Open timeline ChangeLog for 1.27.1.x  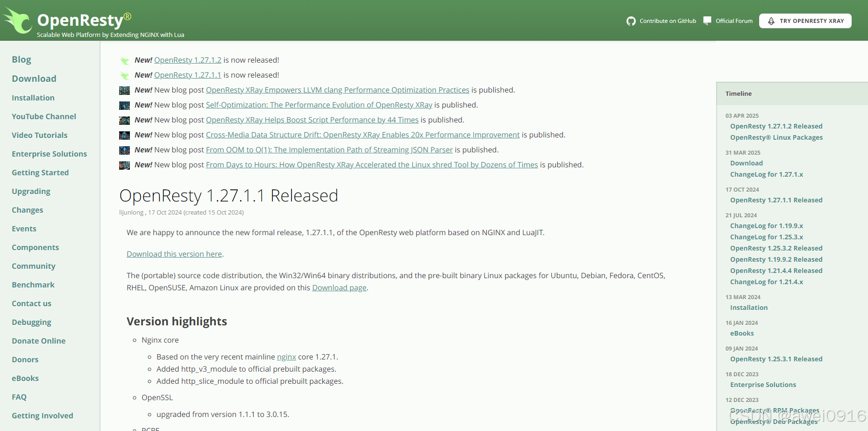(x=767, y=174)
